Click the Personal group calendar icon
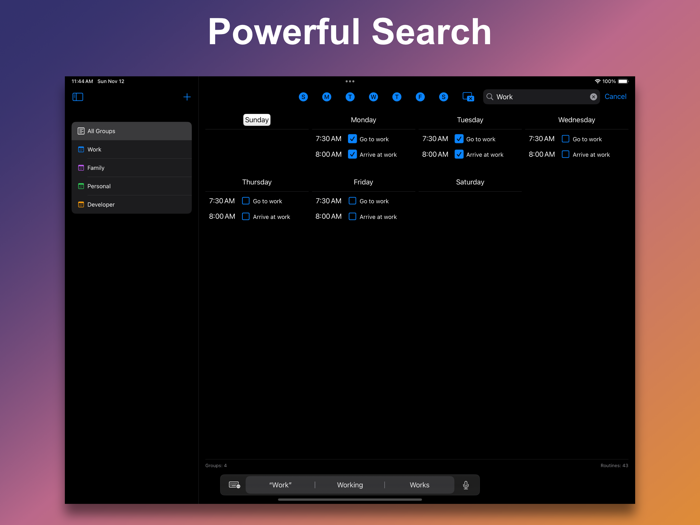Screen dimensions: 700x525 coord(81,186)
